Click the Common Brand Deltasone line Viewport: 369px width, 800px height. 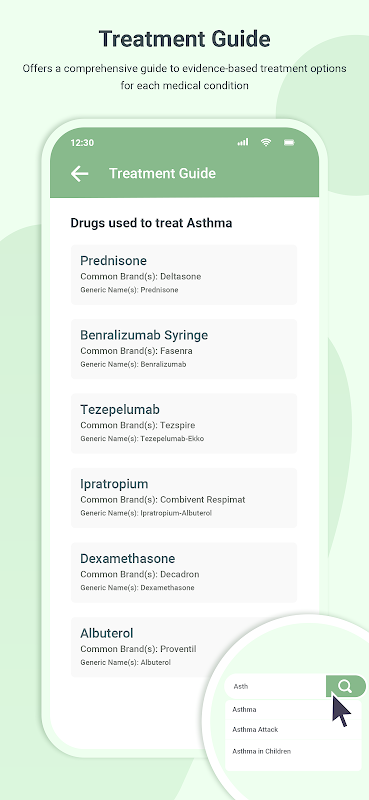(141, 277)
